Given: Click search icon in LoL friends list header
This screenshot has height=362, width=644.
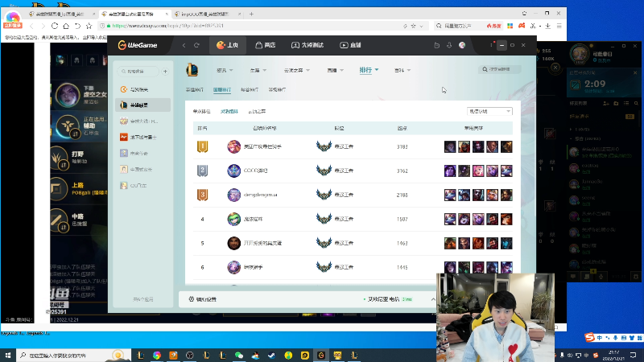Looking at the screenshot, I should point(636,104).
